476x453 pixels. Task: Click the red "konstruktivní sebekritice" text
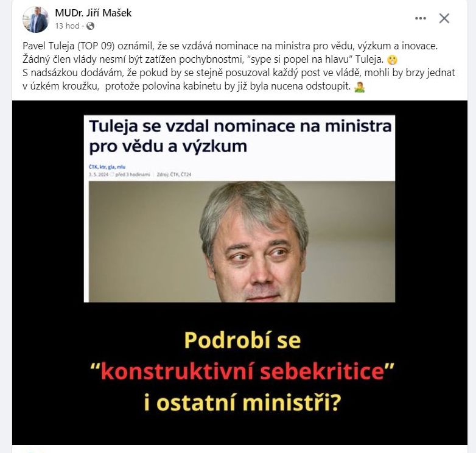click(242, 371)
